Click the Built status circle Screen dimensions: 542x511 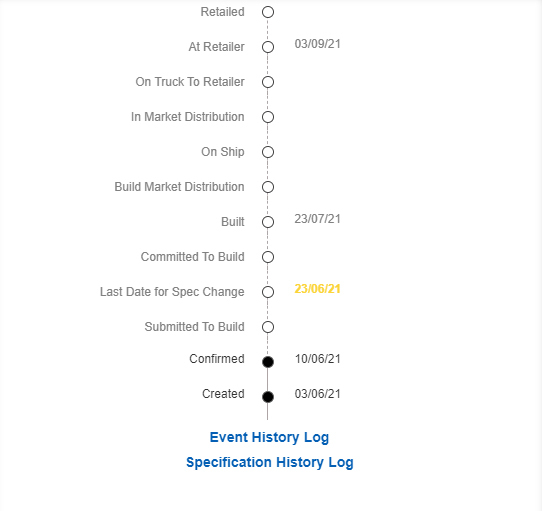268,222
